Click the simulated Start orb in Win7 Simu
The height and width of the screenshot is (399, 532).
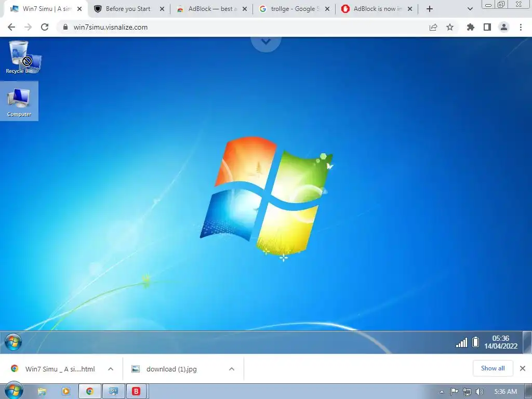pyautogui.click(x=14, y=342)
